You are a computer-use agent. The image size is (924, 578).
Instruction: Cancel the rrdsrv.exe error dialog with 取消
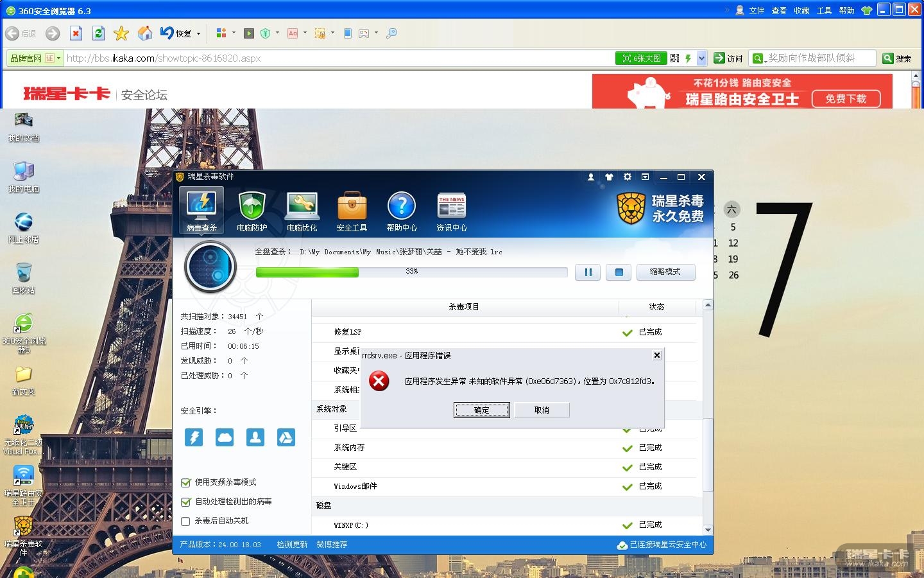542,410
